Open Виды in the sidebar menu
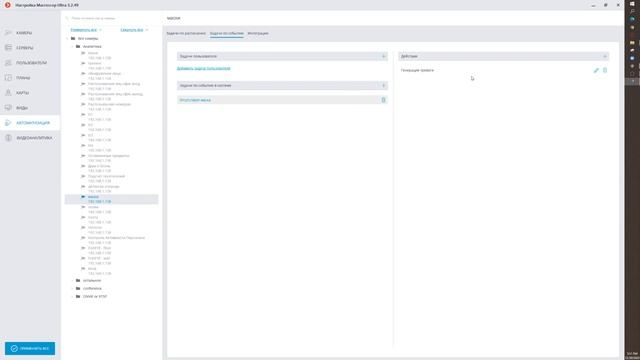Viewport: 640px width, 360px height. pyautogui.click(x=22, y=108)
